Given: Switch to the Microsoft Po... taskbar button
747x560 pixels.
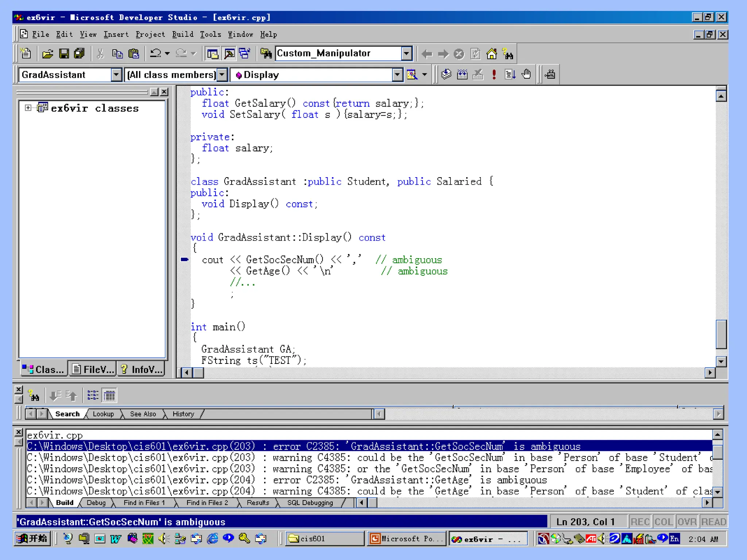Looking at the screenshot, I should coord(407,538).
